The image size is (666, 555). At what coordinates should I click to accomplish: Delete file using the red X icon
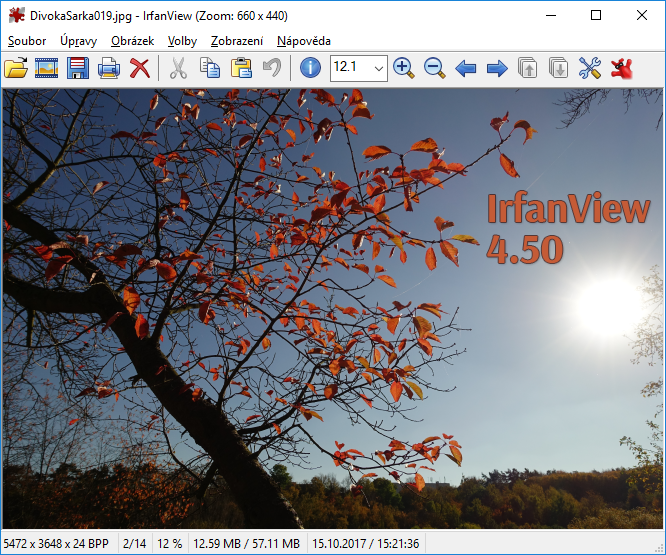(x=140, y=68)
